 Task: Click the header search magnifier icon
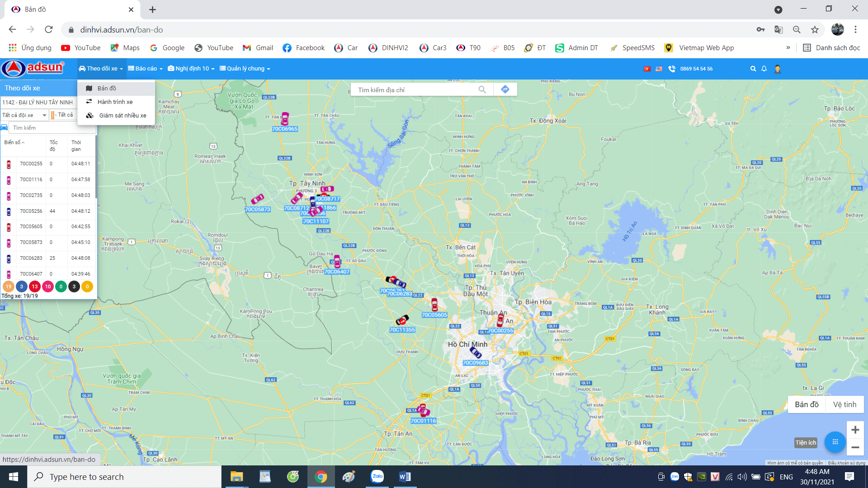pyautogui.click(x=753, y=69)
